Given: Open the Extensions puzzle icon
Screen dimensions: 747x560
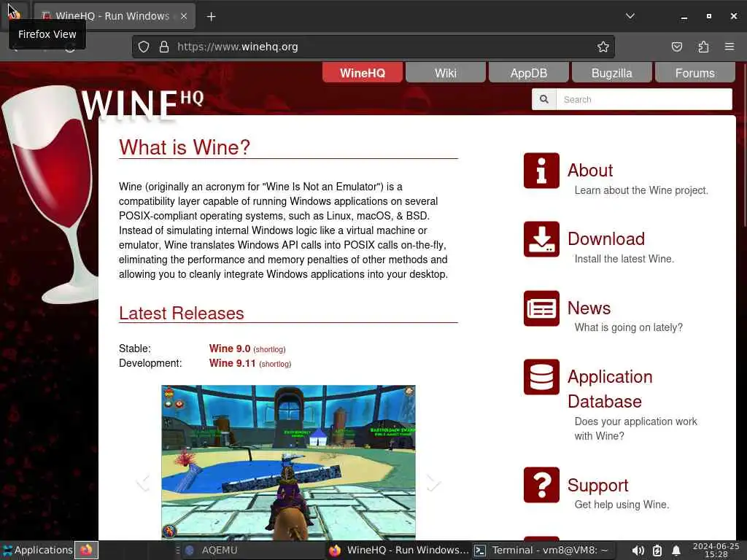Looking at the screenshot, I should click(x=703, y=47).
